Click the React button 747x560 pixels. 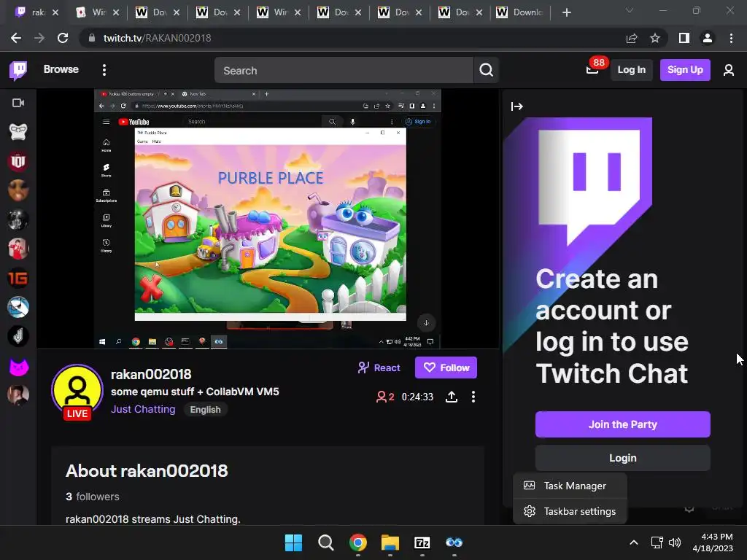(x=379, y=367)
